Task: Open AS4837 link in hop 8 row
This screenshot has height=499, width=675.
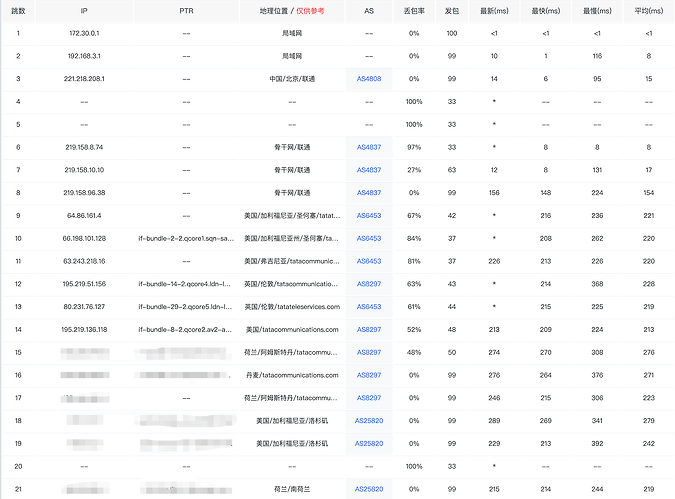Action: click(x=369, y=193)
